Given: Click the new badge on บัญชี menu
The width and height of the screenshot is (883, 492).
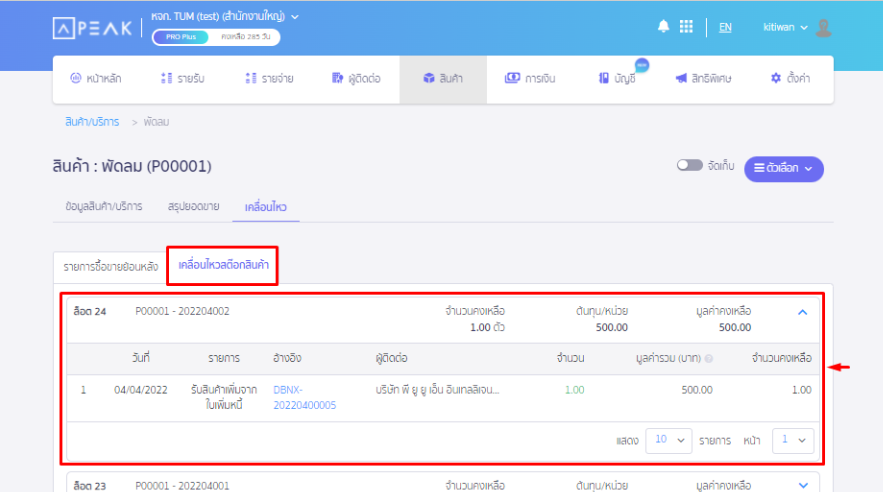Looking at the screenshot, I should click(x=641, y=65).
